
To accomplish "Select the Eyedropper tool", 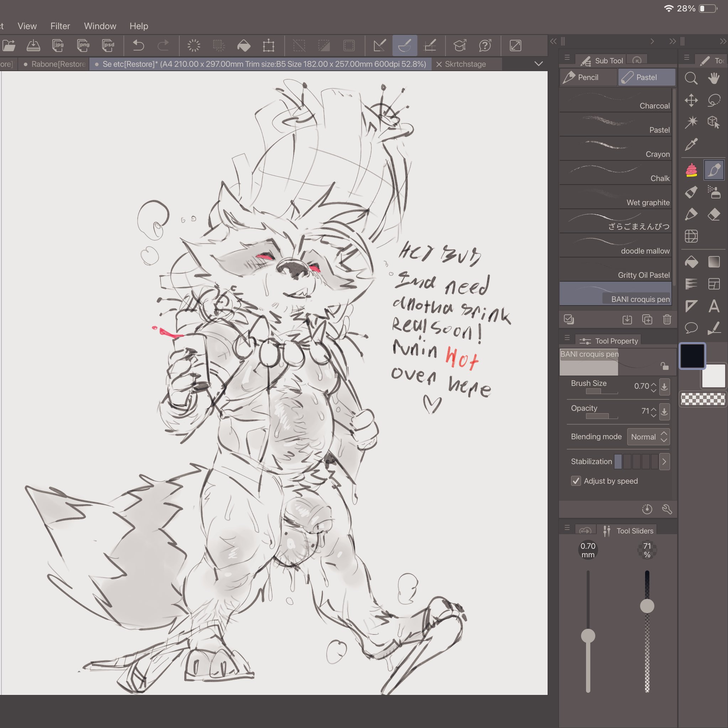I will point(691,144).
